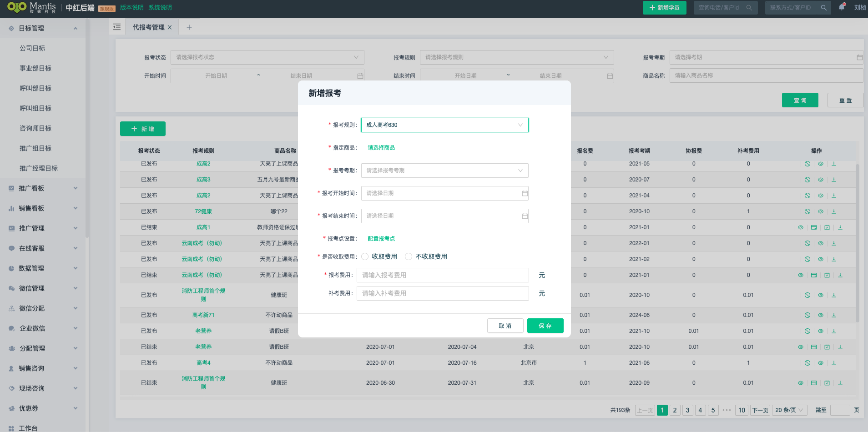This screenshot has height=432, width=868.
Task: Click the notification bell icon
Action: pos(842,7)
